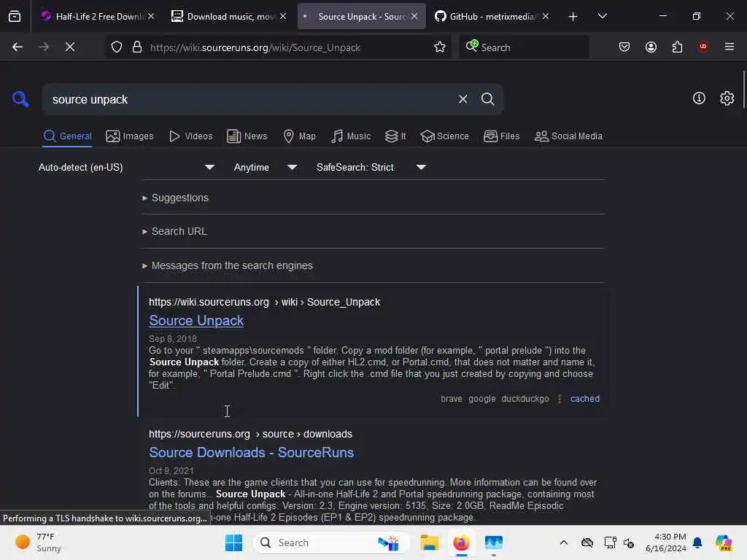Open Copilot icon in the taskbar corner
Viewport: 747px width, 560px height.
(724, 542)
